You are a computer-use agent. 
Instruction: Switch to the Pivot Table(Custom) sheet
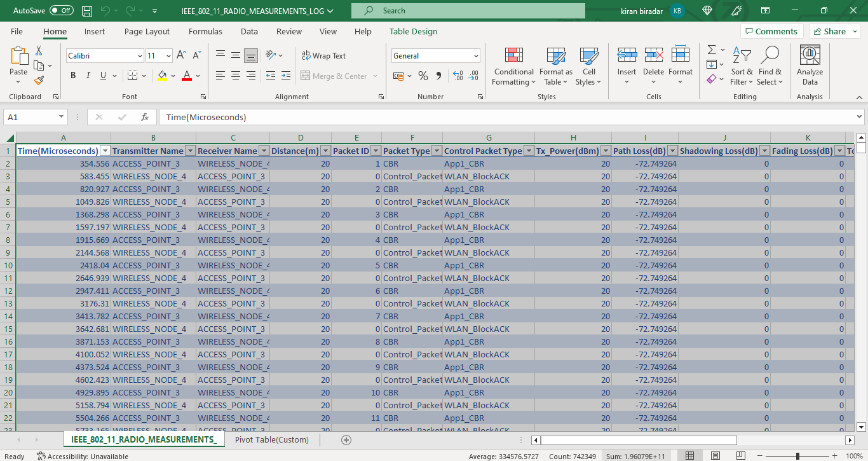pyautogui.click(x=271, y=440)
